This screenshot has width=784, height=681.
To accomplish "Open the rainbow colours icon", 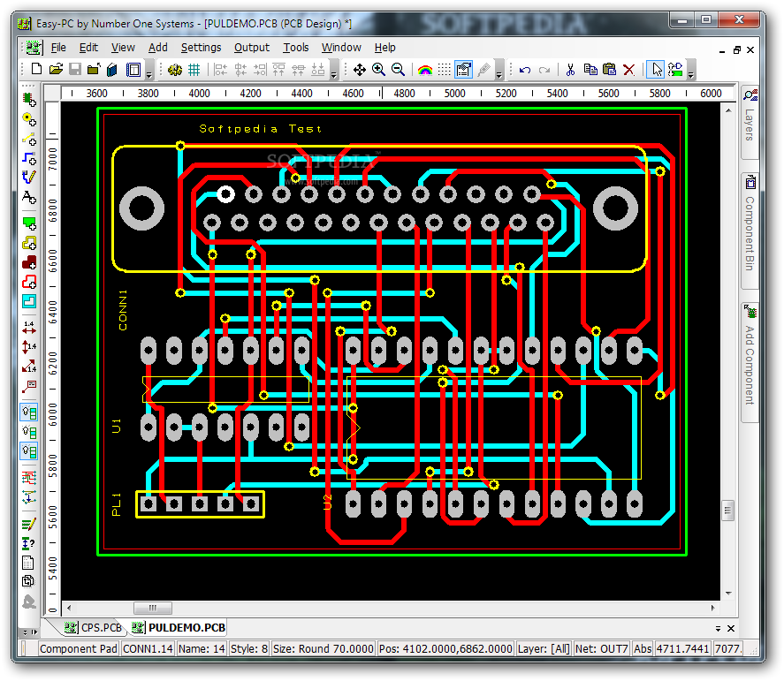I will tap(424, 70).
